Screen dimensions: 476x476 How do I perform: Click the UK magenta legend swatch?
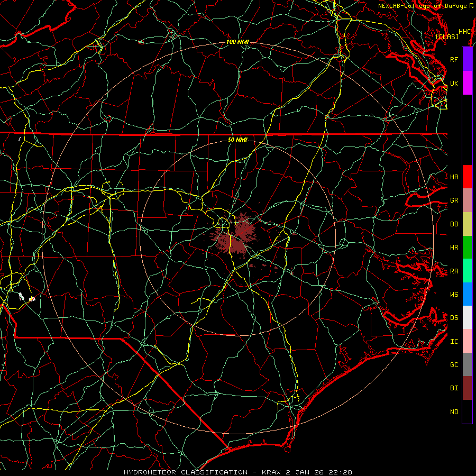tap(467, 83)
